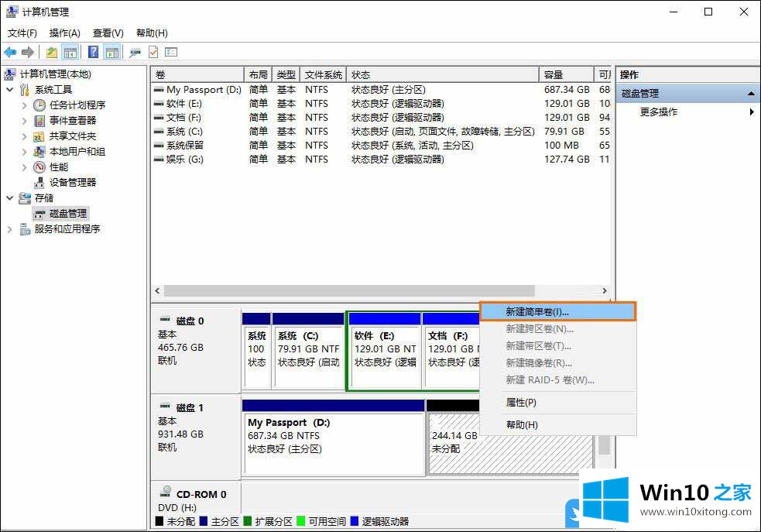Click the horizontal scrollbar right arrow in volume list

click(x=605, y=291)
